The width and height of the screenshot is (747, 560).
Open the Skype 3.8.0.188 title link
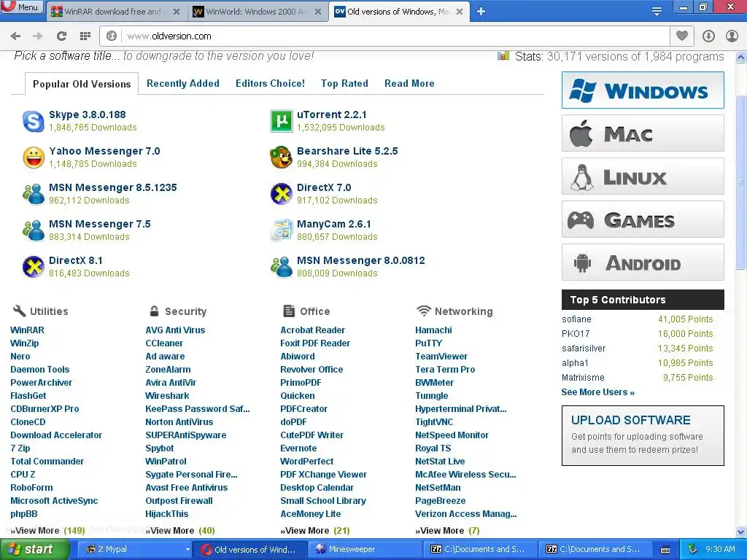(88, 114)
